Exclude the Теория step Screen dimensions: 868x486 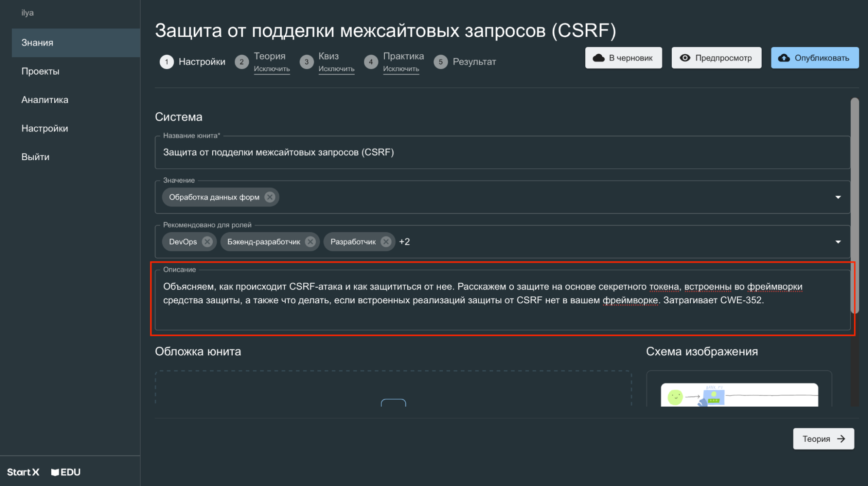coord(272,69)
